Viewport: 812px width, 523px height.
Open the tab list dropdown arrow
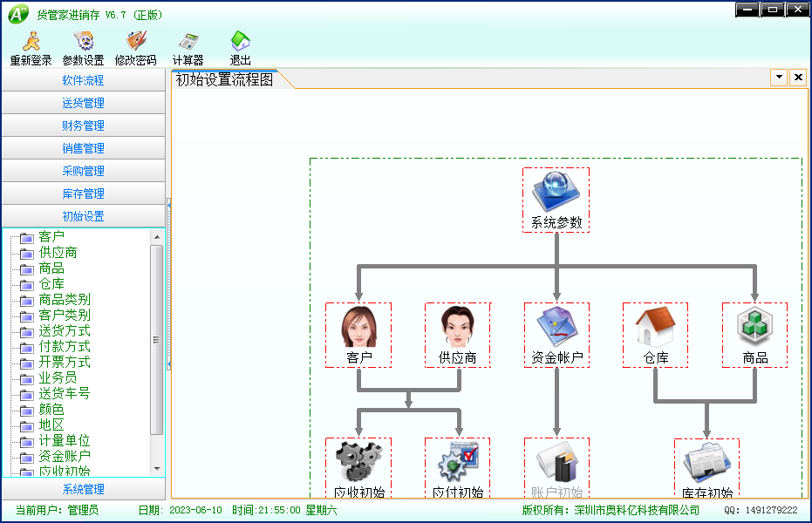(x=779, y=78)
